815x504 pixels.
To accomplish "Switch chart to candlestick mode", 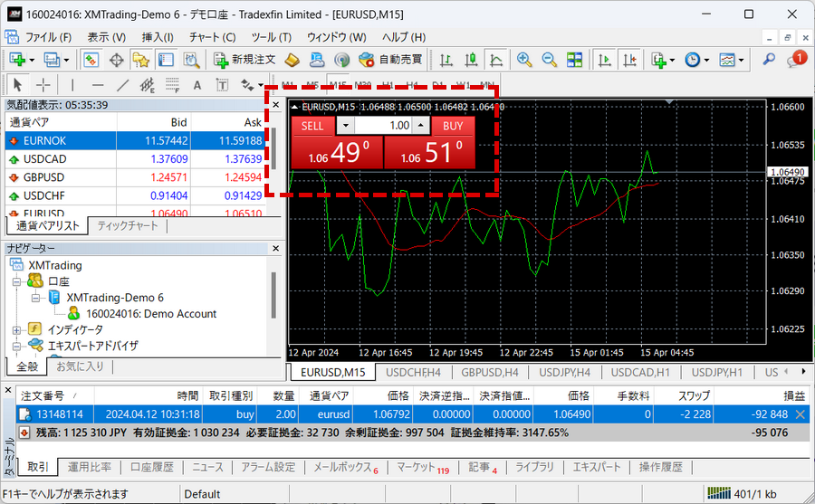I will click(471, 60).
